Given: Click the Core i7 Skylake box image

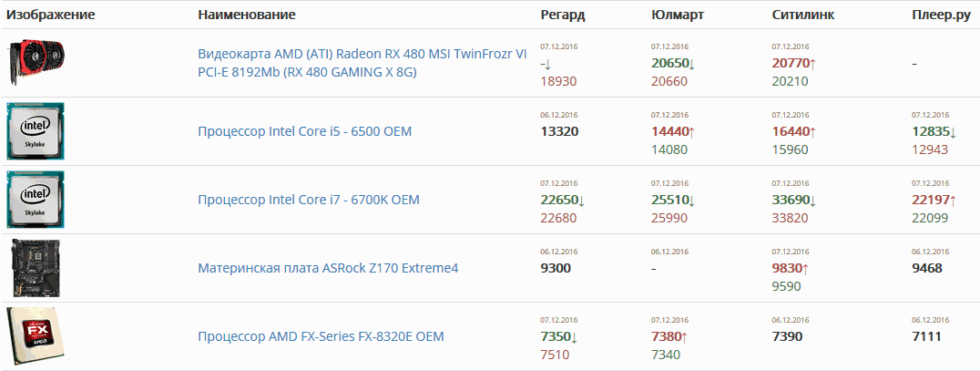Looking at the screenshot, I should point(36,200).
